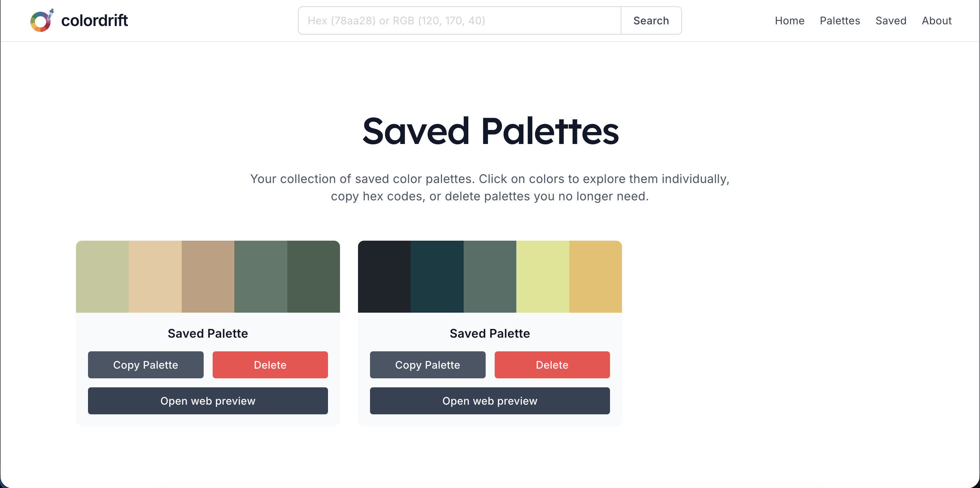
Task: Open web preview for first palette
Action: click(208, 401)
